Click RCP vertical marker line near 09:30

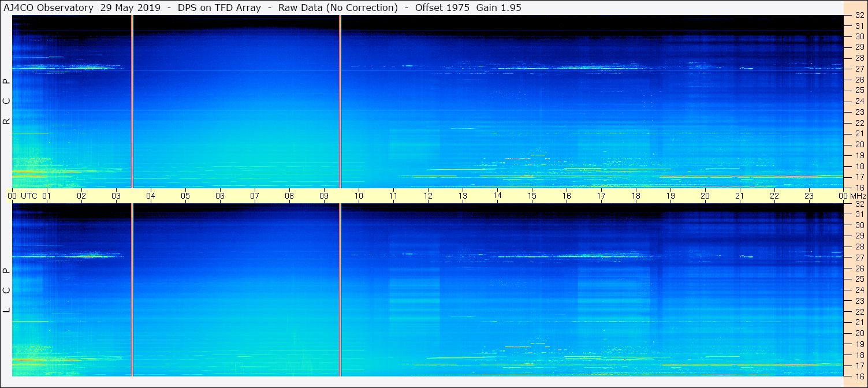tap(340, 102)
